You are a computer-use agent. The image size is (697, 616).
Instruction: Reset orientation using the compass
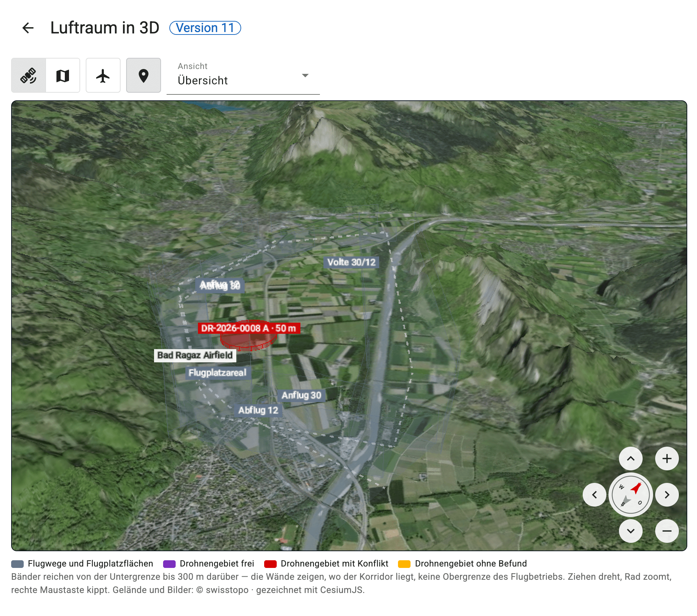coord(631,495)
